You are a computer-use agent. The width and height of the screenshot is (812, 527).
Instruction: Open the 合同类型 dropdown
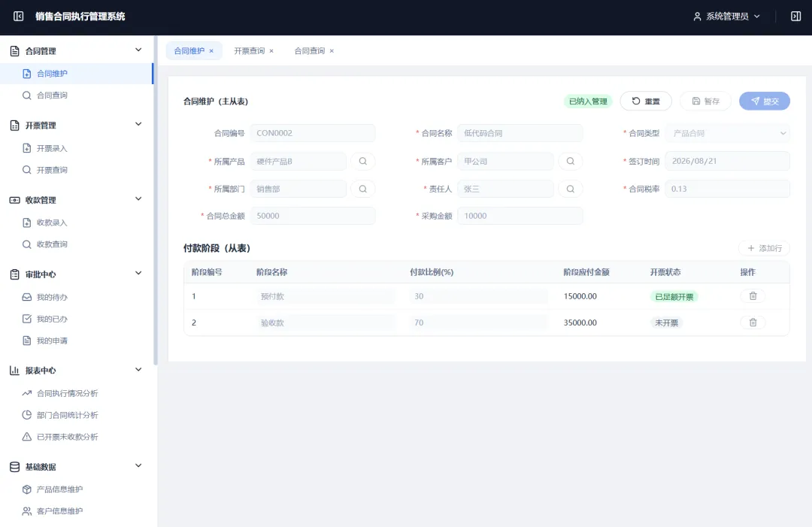(728, 133)
